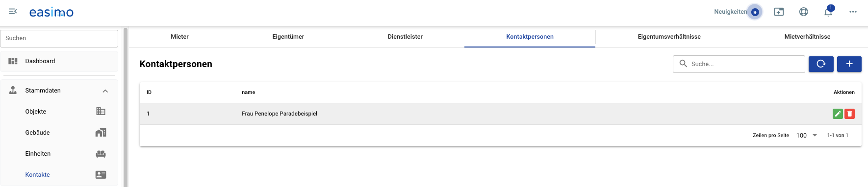Delete Frau Penelope Paradebeispiel with the trash icon
The image size is (868, 187).
tap(849, 114)
